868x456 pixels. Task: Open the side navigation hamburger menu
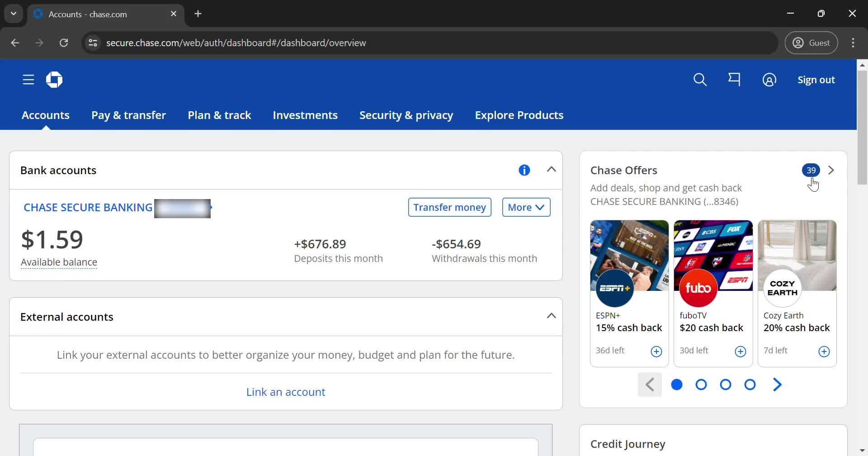tap(28, 79)
